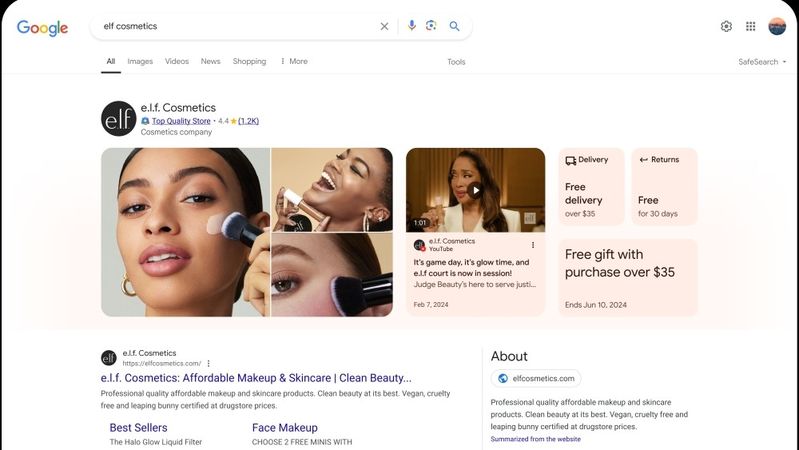This screenshot has width=799, height=450.
Task: Click the video title It's game day
Action: 471,268
